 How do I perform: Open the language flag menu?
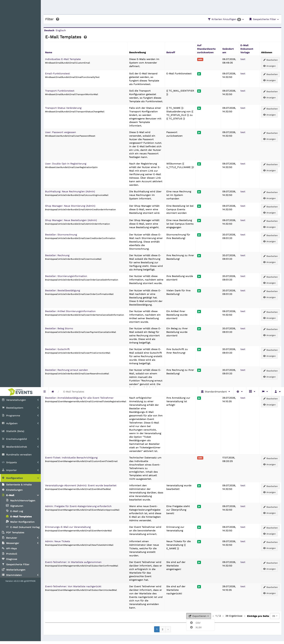click(x=265, y=392)
